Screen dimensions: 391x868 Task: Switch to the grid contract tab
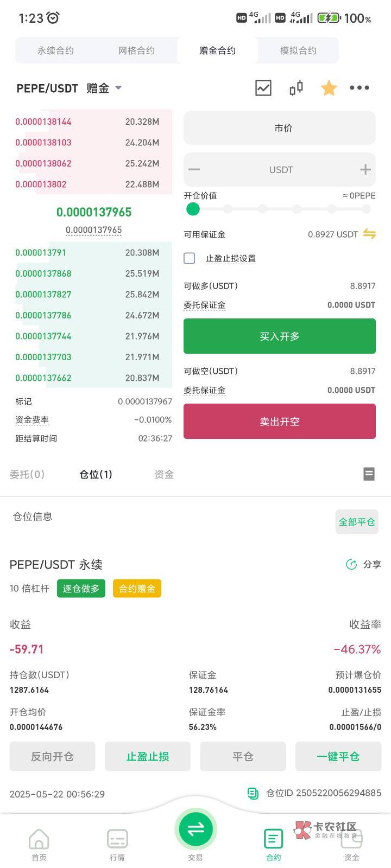coord(136,50)
